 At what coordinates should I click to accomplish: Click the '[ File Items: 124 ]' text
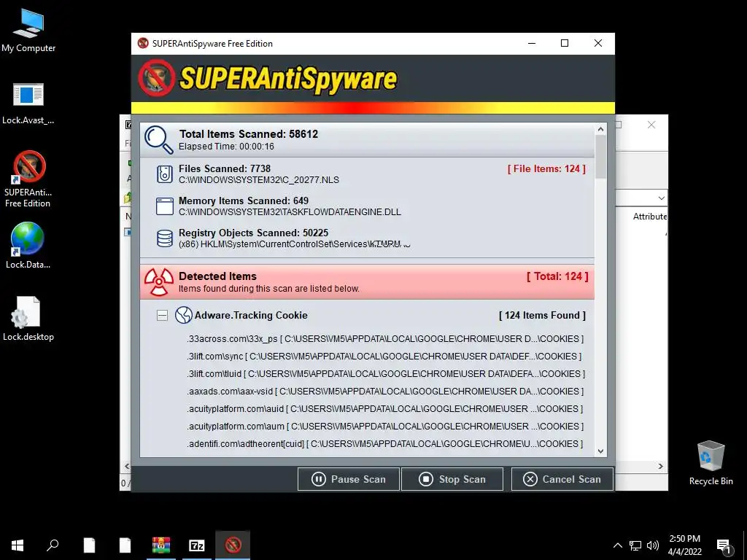click(546, 168)
